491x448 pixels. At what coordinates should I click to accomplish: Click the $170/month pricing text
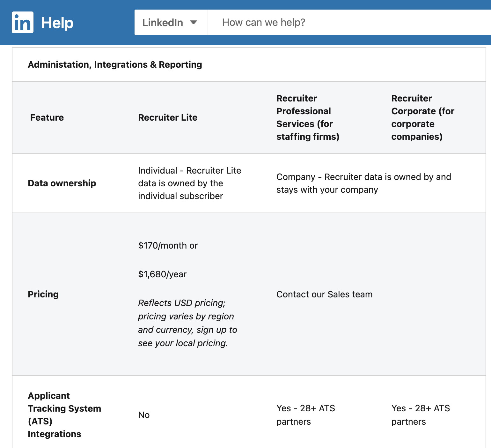coord(168,245)
